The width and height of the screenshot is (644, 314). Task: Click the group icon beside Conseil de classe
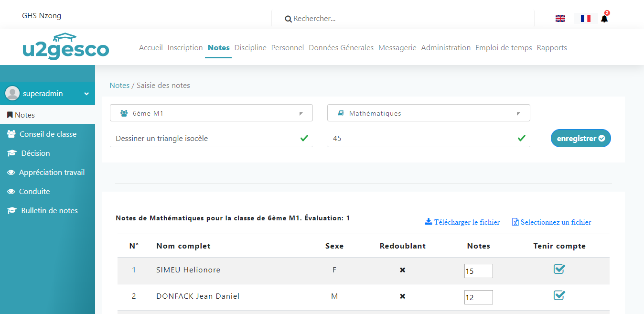pos(11,134)
